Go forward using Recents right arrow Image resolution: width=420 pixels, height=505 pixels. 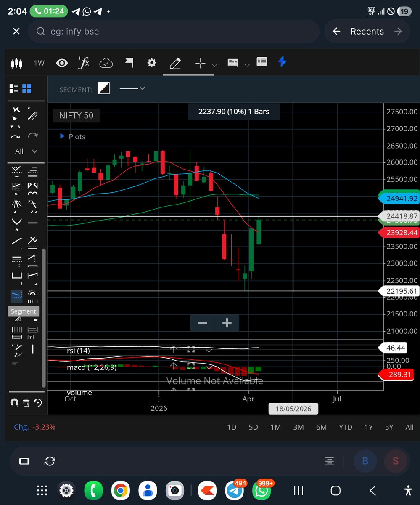point(398,31)
